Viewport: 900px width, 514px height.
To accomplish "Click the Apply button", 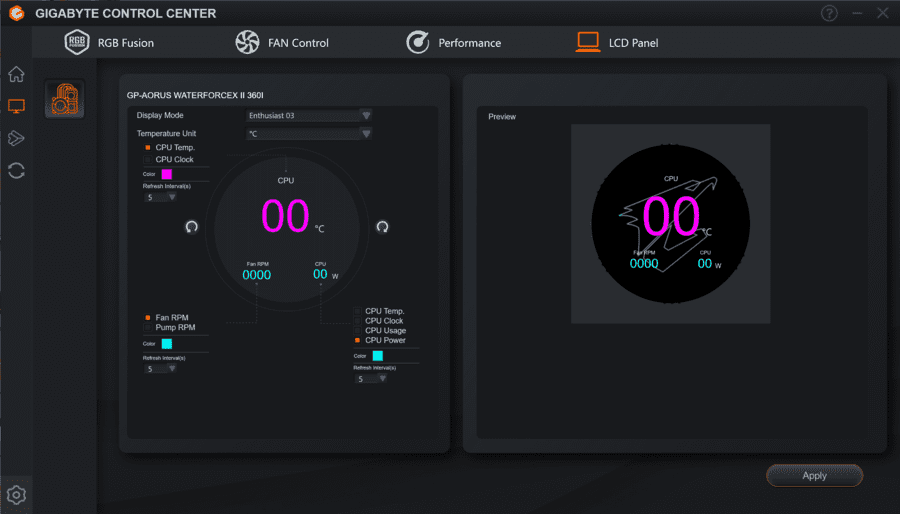I will point(814,476).
